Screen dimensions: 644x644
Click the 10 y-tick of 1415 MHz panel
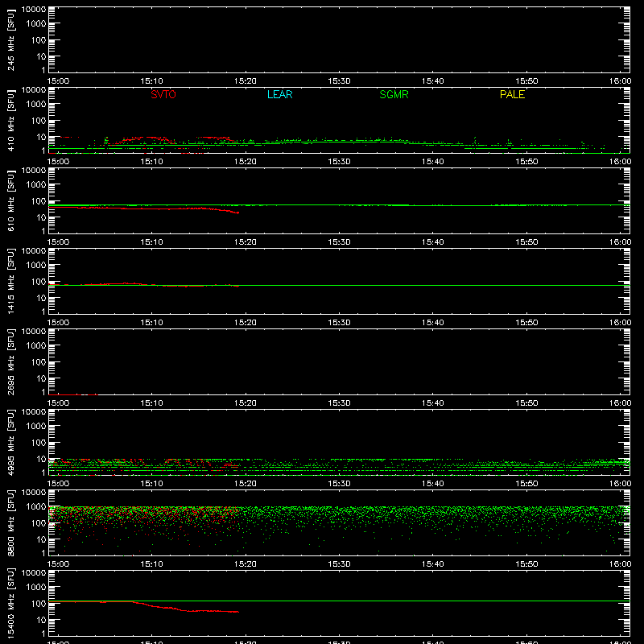[x=41, y=298]
